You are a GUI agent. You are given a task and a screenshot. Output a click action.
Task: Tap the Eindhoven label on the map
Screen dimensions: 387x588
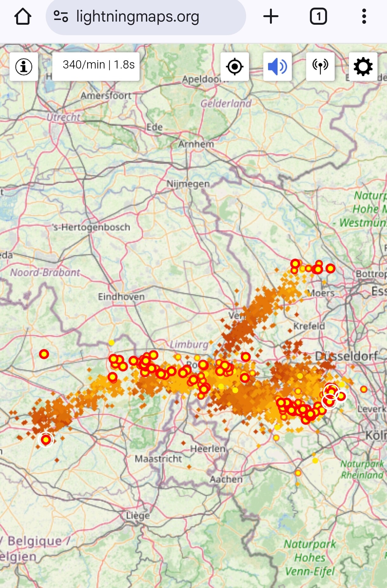121,297
